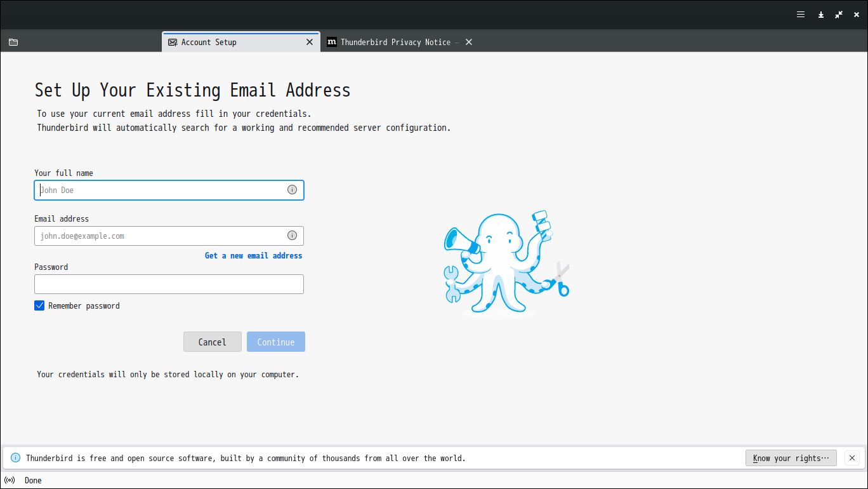868x489 pixels.
Task: Click the 'To use your current email address' text
Action: (x=174, y=114)
